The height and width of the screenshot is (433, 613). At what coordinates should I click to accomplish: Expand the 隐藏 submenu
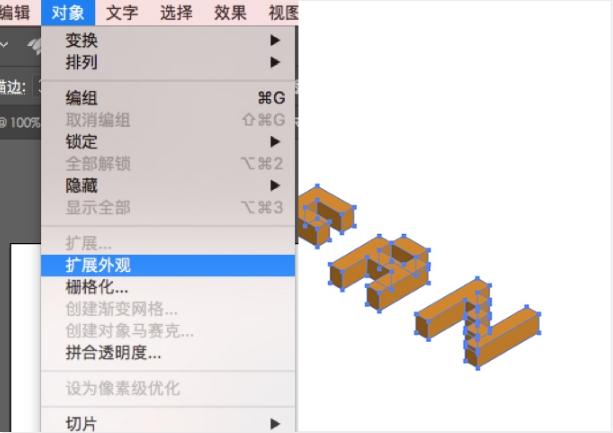pos(168,185)
